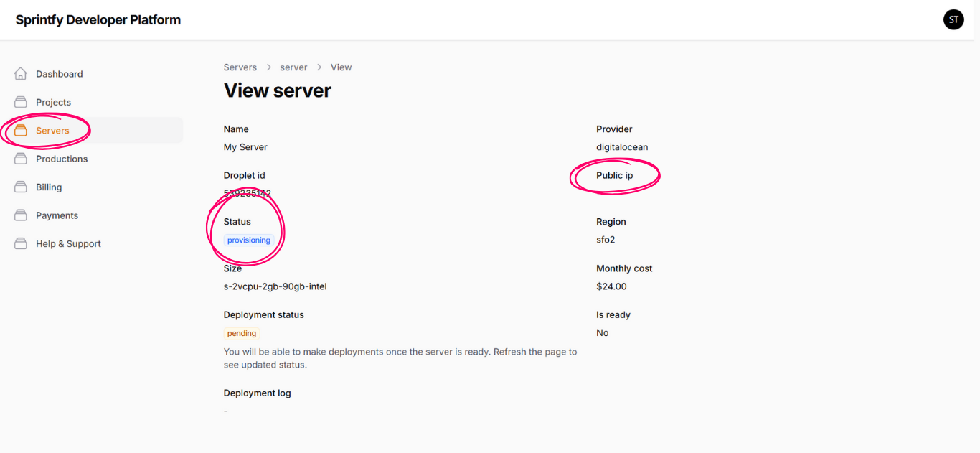
Task: Click the blue 'provisioning' status badge
Action: [x=248, y=240]
